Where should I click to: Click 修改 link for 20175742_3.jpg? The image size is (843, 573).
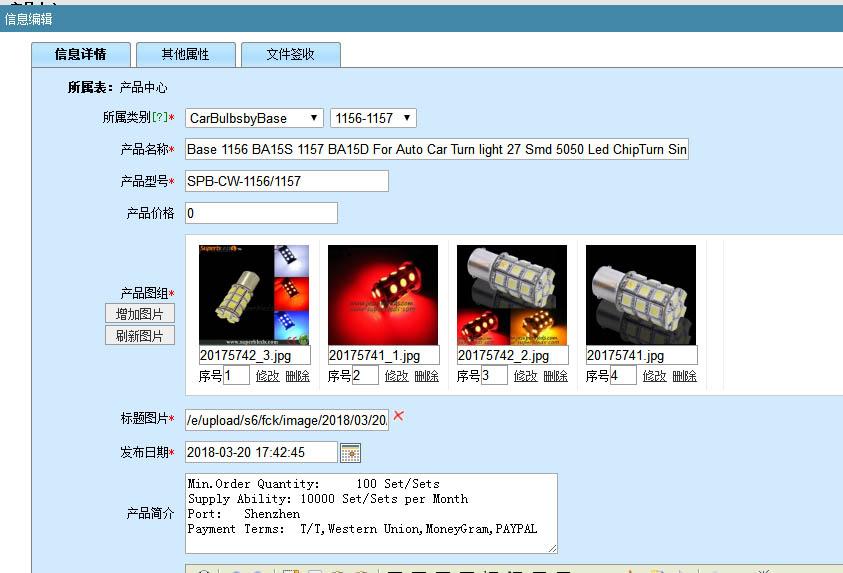click(x=268, y=376)
